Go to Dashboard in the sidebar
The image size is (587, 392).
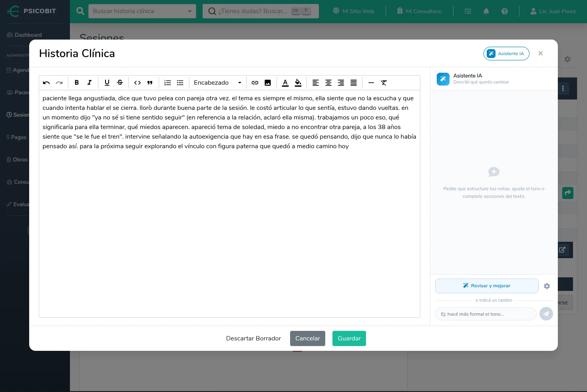pos(24,35)
